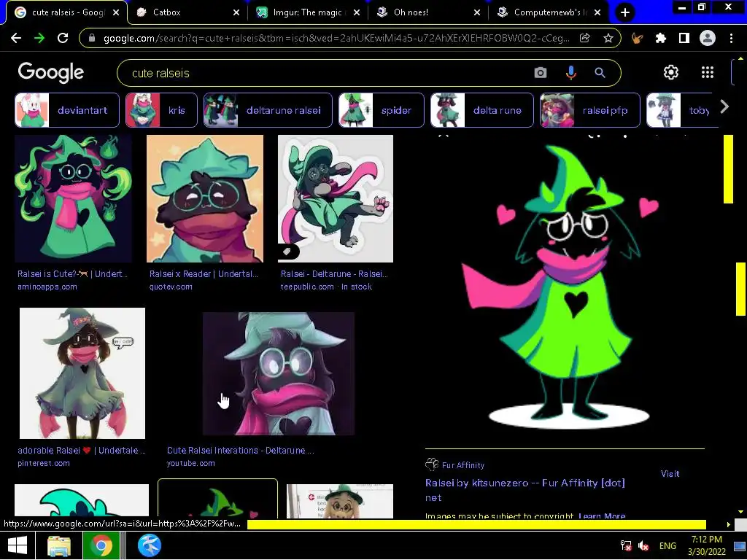Click the Visit button in preview panel
747x560 pixels.
(x=670, y=473)
